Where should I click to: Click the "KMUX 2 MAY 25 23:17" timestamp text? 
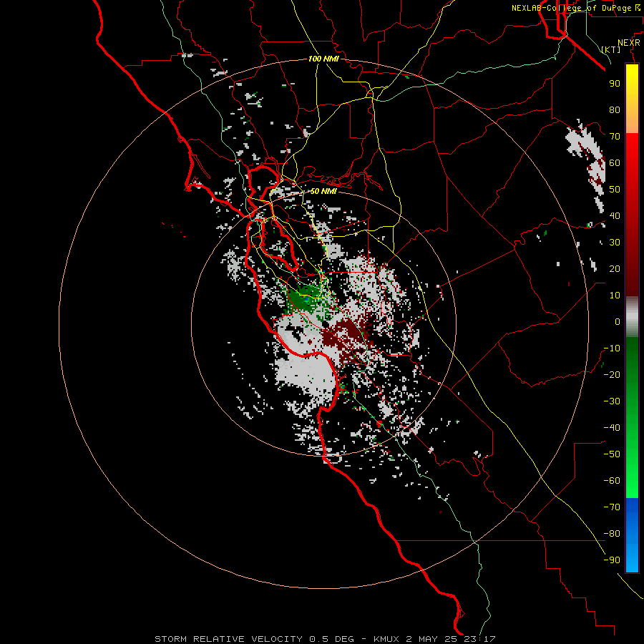pyautogui.click(x=434, y=639)
